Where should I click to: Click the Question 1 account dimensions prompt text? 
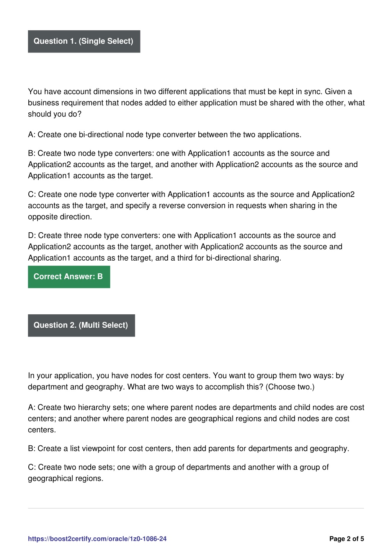click(196, 103)
